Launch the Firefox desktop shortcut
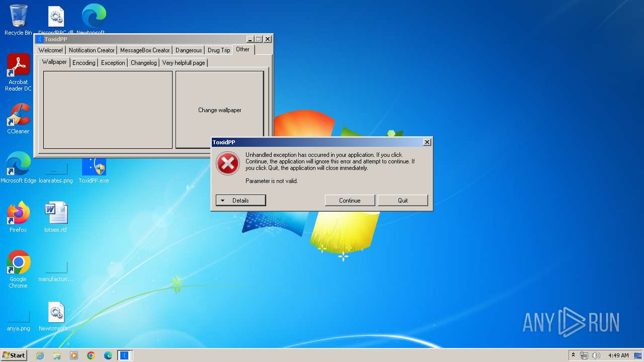644x362 pixels. 18,217
